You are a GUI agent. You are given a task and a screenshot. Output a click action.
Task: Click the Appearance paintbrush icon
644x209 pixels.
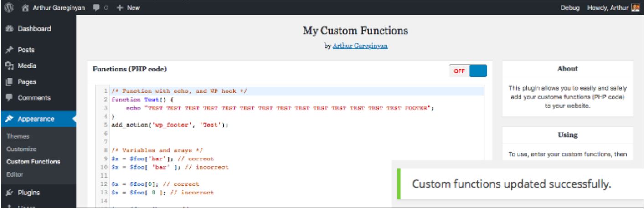point(9,119)
